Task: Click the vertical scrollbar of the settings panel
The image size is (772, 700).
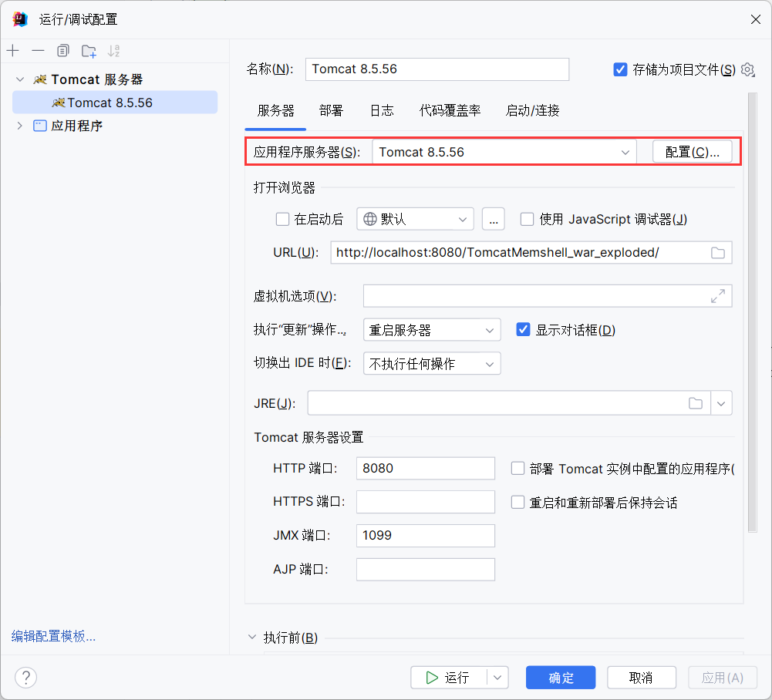Action: click(752, 312)
